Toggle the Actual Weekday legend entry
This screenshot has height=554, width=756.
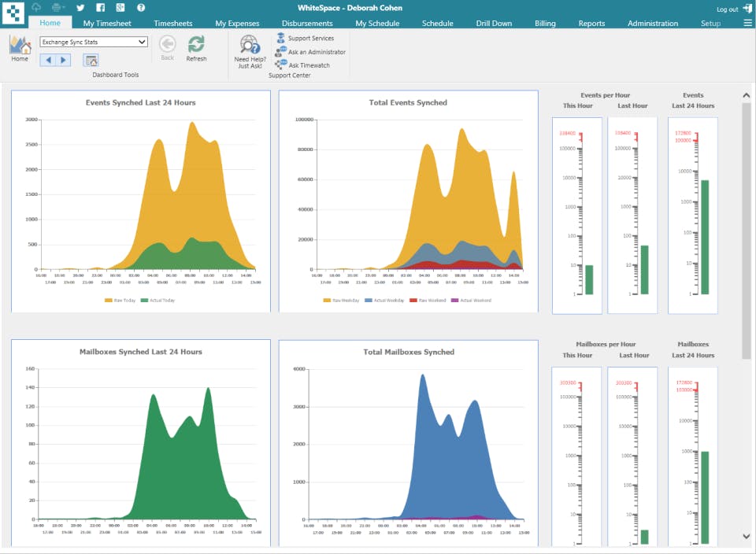click(384, 301)
